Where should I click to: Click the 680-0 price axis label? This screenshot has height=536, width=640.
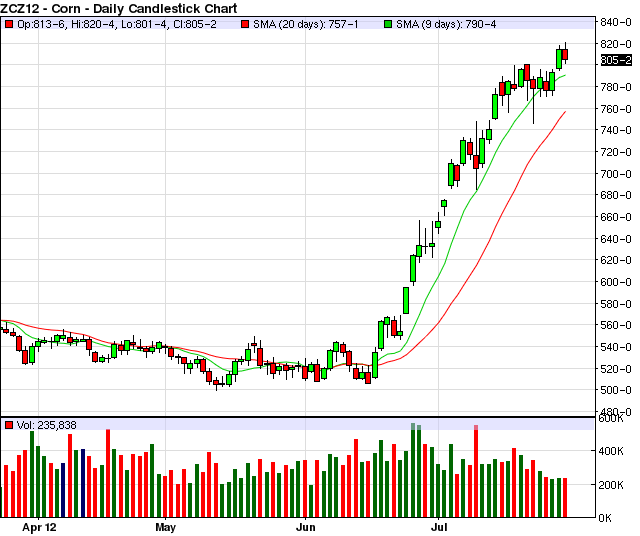(616, 195)
